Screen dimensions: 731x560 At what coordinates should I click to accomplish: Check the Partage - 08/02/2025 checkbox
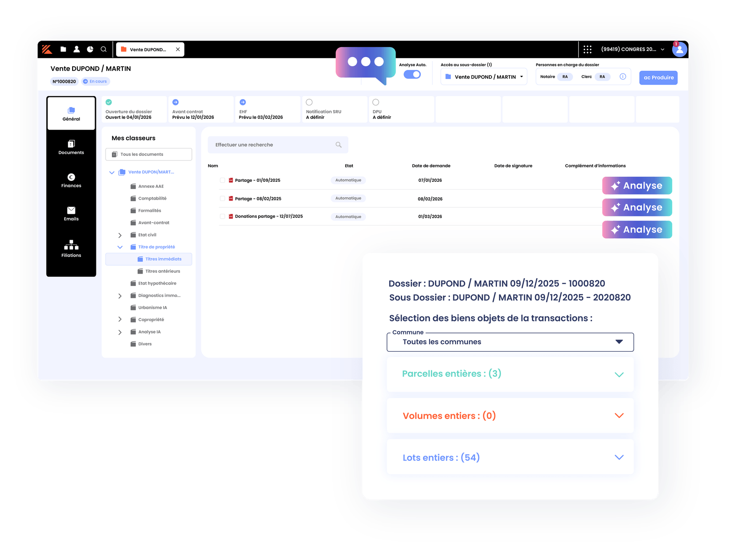click(x=222, y=199)
